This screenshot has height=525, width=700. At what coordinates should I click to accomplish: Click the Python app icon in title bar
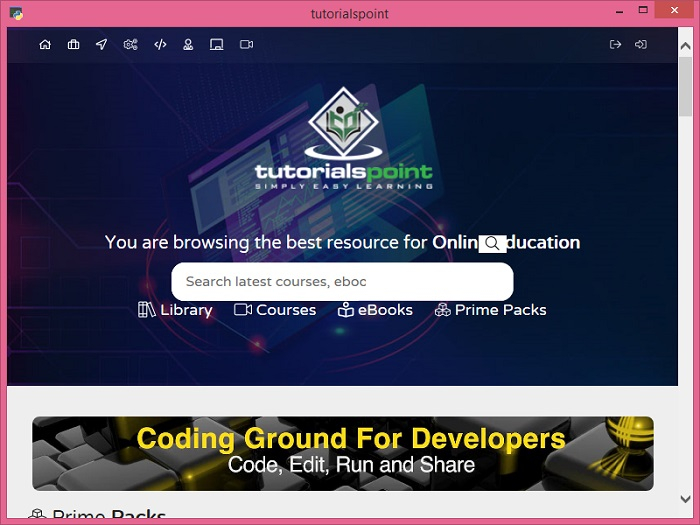coord(16,13)
